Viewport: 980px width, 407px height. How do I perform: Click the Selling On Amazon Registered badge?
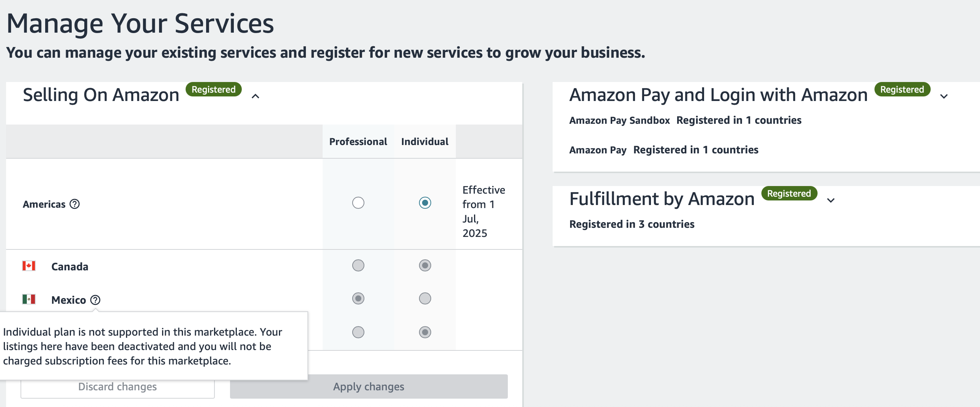pyautogui.click(x=213, y=89)
